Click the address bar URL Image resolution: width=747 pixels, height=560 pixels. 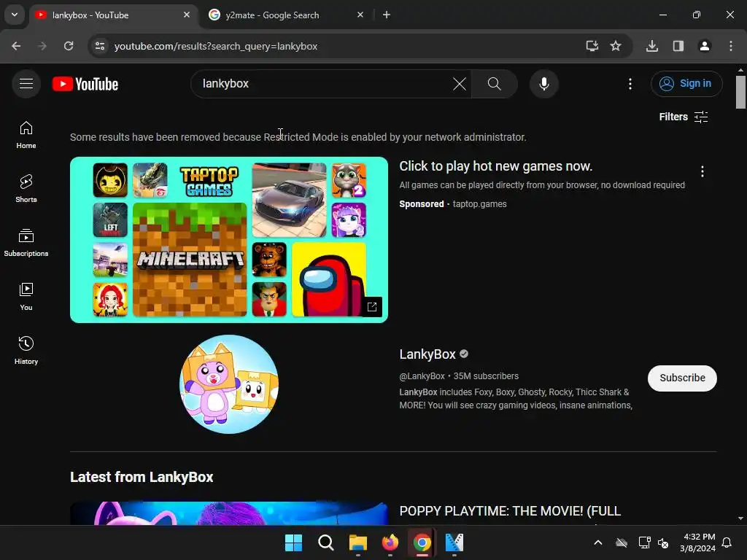(x=216, y=46)
